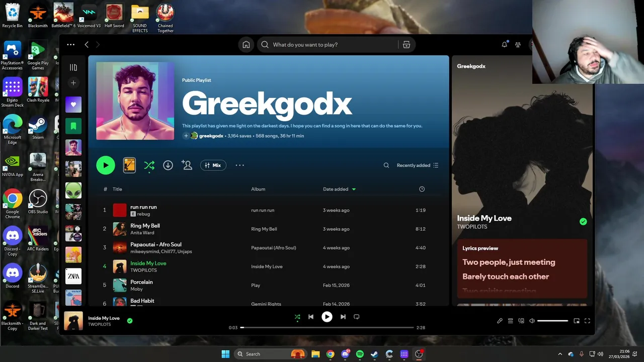Invite collaborators to the playlist

click(187, 165)
